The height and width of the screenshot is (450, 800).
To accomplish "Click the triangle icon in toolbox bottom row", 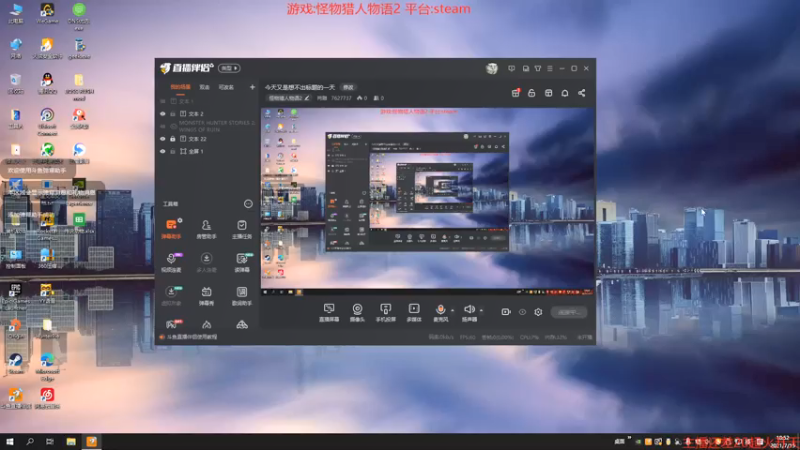I will tap(242, 324).
